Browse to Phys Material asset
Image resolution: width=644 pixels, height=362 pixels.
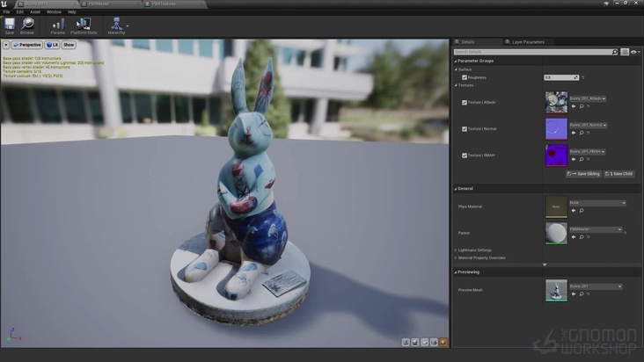582,211
